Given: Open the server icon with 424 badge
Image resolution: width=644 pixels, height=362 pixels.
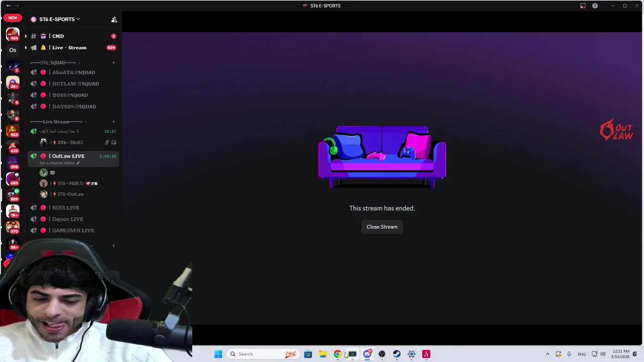Looking at the screenshot, I should (13, 34).
